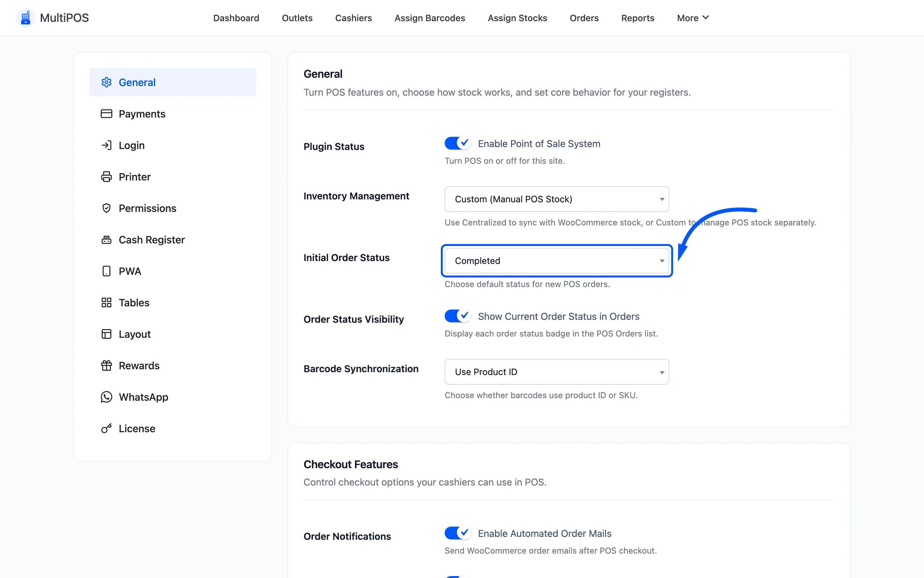Open the Cashiers nav item
The image size is (924, 578).
tap(353, 18)
